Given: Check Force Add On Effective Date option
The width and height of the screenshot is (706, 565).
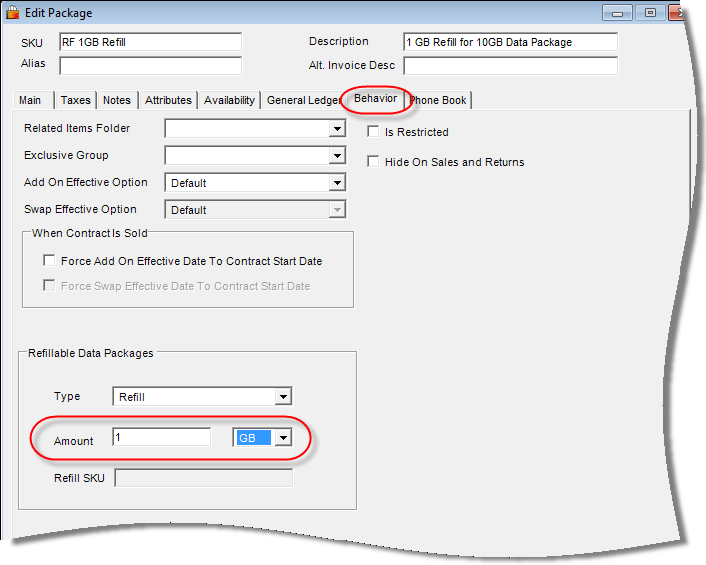Looking at the screenshot, I should coord(49,261).
